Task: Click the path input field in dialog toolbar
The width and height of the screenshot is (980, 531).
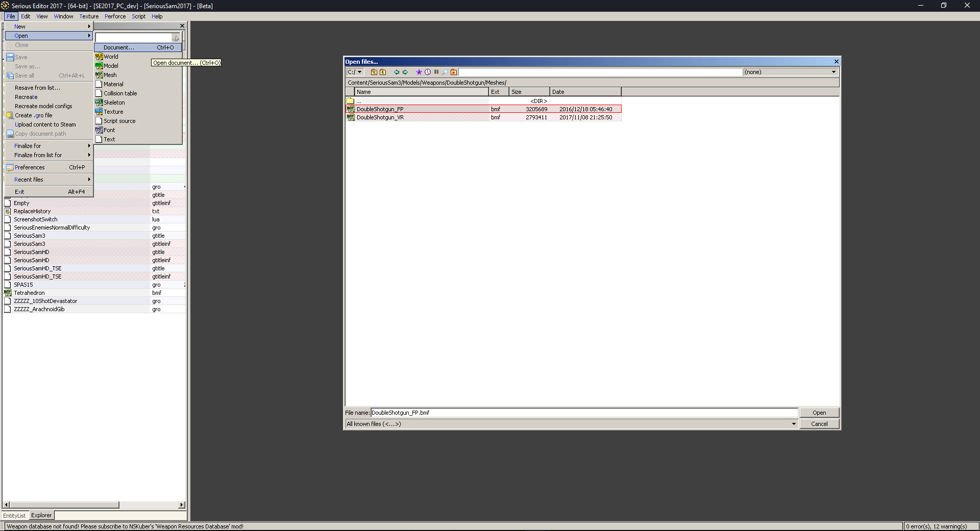Action: (x=600, y=72)
